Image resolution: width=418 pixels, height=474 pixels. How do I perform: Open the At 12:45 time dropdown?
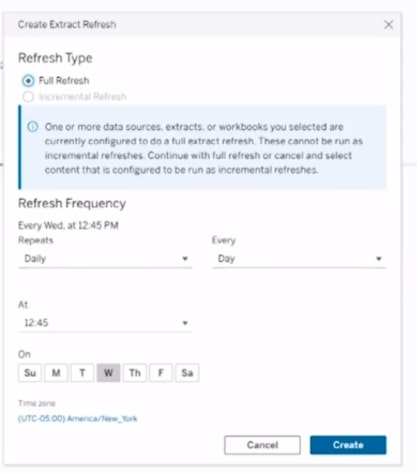click(105, 323)
